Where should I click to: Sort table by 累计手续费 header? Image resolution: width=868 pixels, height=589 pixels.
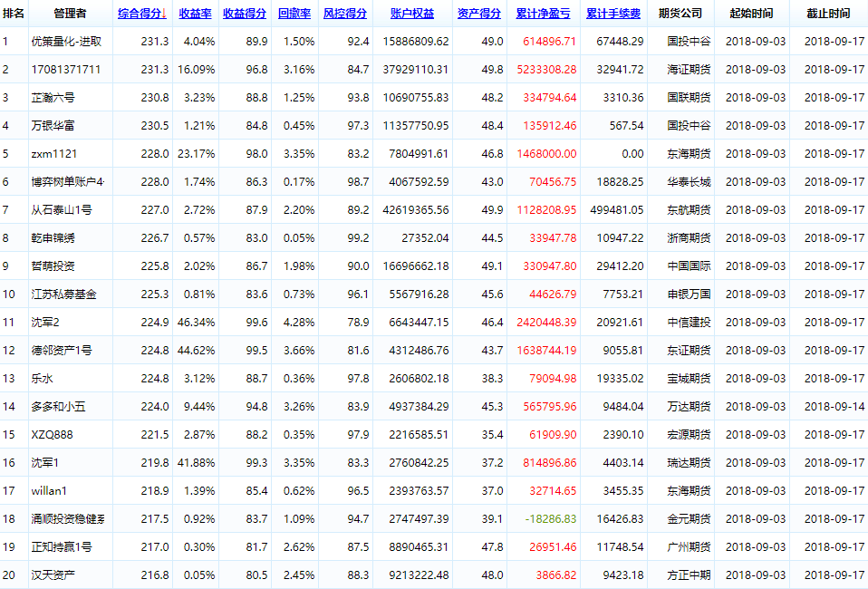tap(612, 14)
